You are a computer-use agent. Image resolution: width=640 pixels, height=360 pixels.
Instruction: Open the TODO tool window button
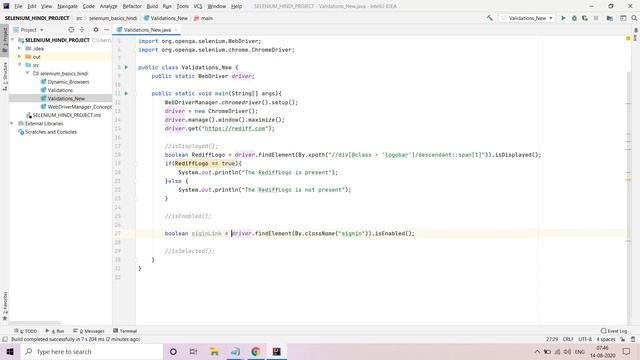26,331
